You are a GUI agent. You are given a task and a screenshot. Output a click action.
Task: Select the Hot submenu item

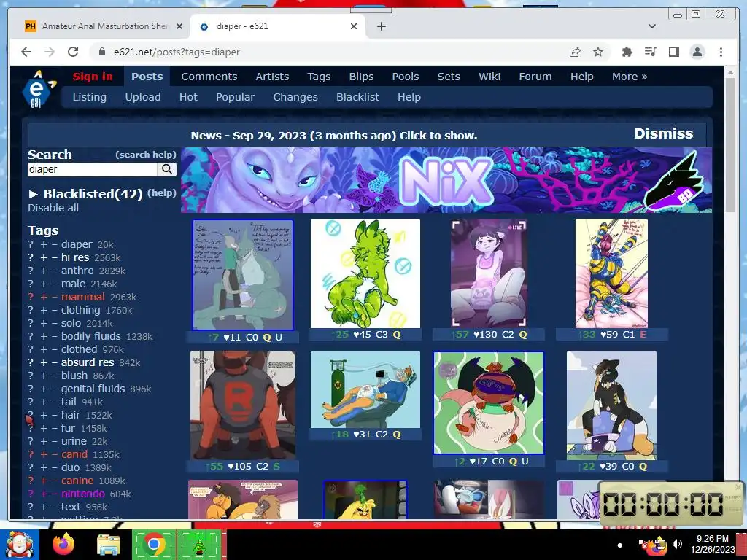tap(188, 97)
